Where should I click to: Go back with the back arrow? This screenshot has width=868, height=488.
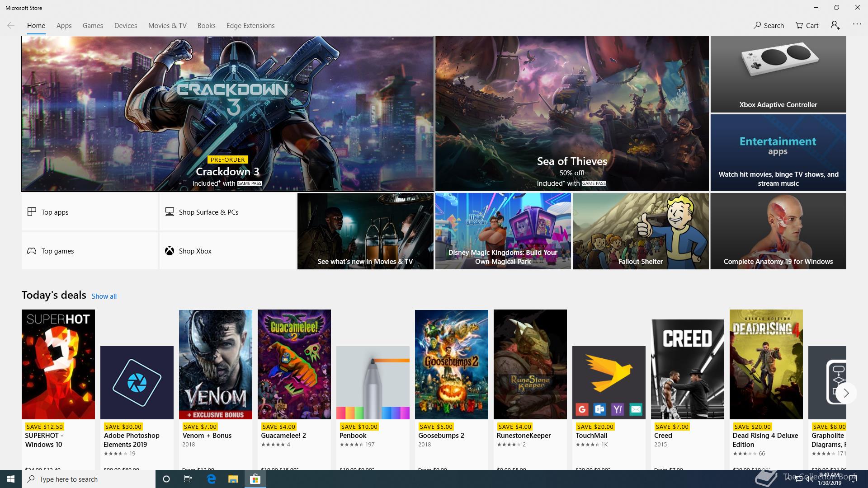[x=11, y=25]
